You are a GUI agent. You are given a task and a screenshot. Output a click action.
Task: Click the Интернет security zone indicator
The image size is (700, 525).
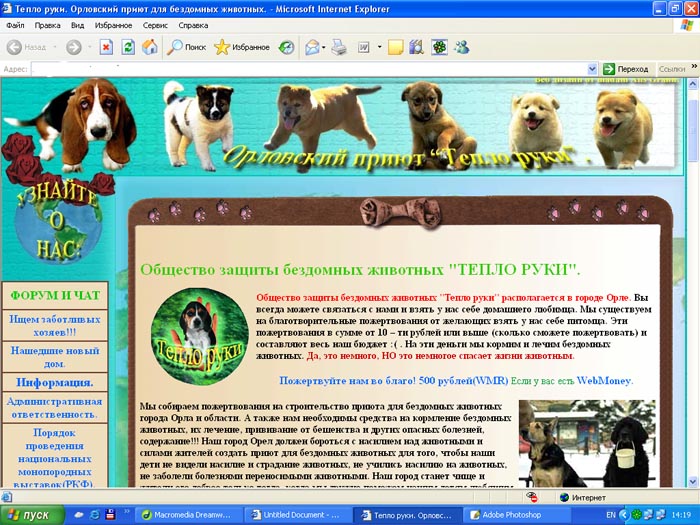pos(583,497)
